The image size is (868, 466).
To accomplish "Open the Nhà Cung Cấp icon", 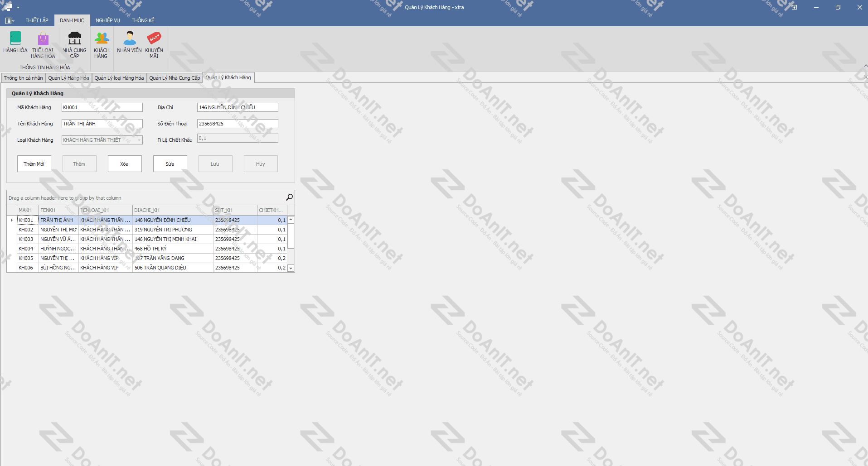I will 74,44.
